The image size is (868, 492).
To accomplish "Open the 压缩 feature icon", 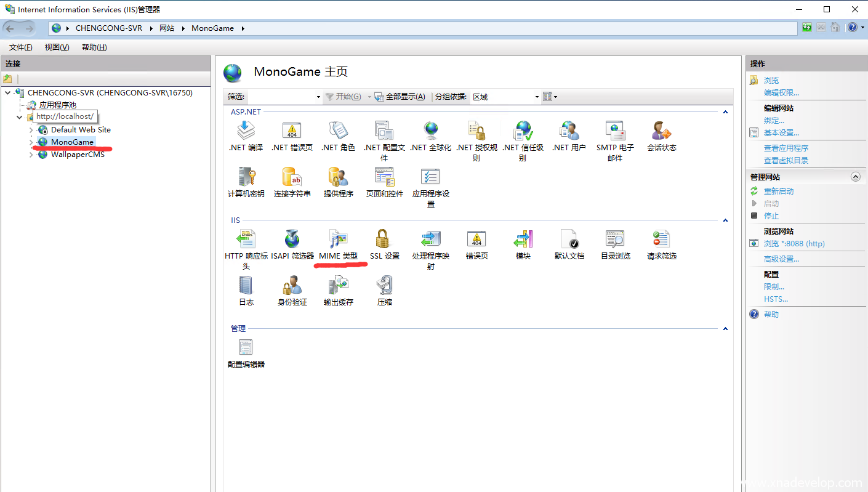I will coord(384,286).
